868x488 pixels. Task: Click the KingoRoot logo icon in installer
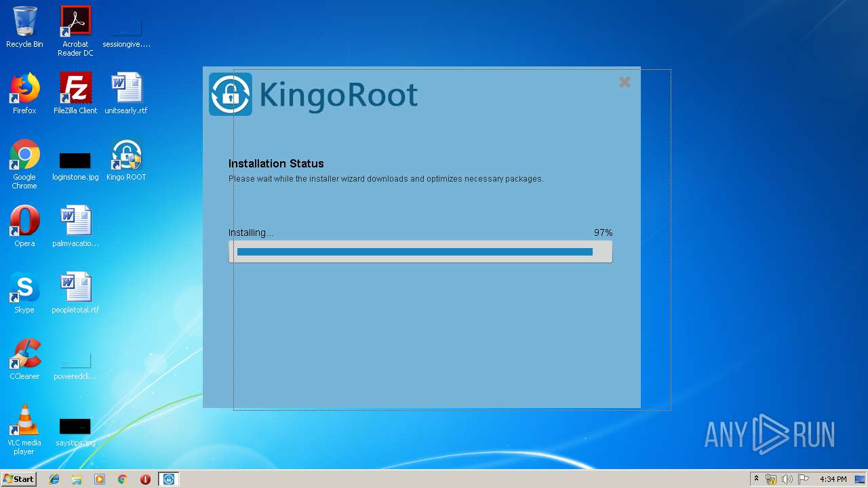point(231,94)
